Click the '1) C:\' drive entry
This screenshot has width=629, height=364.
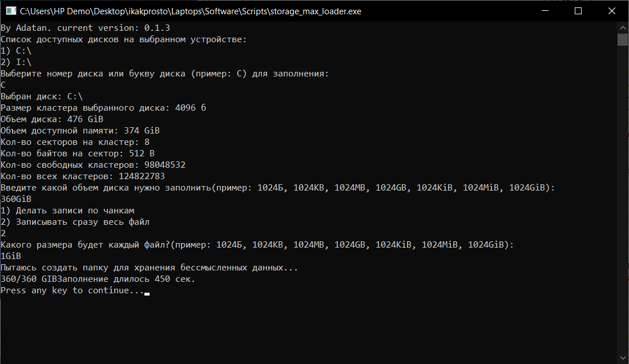coord(16,51)
